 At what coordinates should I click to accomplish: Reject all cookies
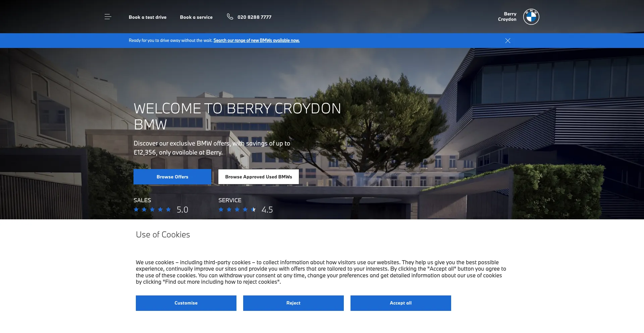[x=293, y=303]
